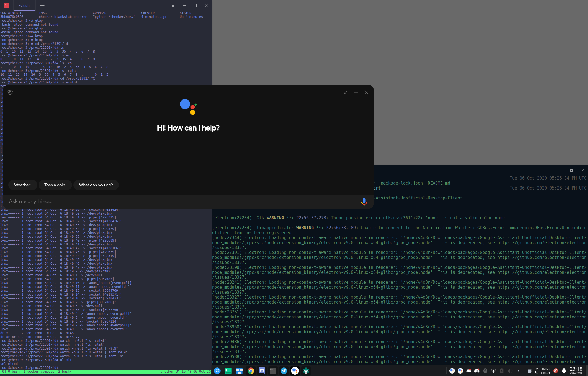Toggle Bluetooth from the system tray
Viewport: 588px width, 376px height.
[x=485, y=371]
